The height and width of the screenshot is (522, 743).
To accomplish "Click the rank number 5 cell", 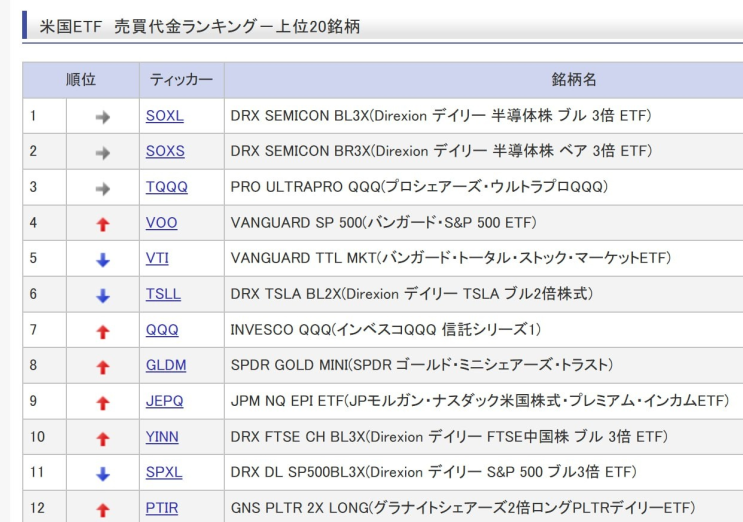I will 45,258.
